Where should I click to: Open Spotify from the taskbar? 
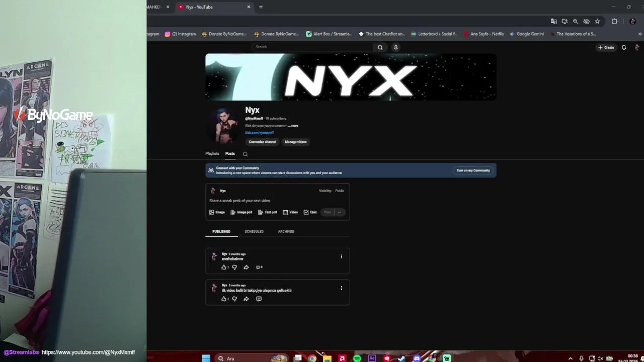pyautogui.click(x=357, y=358)
